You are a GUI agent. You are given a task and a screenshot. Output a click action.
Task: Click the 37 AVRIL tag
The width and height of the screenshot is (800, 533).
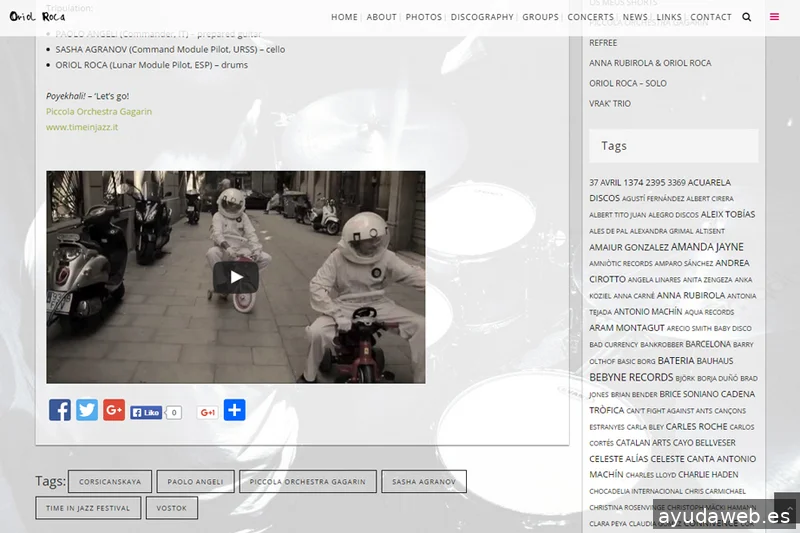605,183
